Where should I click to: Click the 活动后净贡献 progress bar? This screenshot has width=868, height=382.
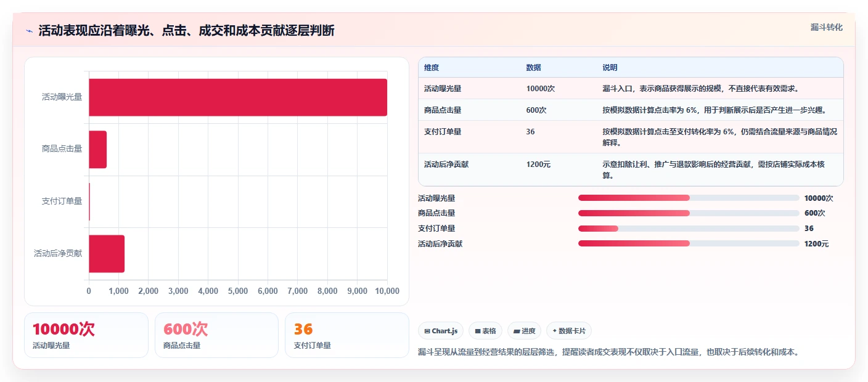tap(689, 243)
